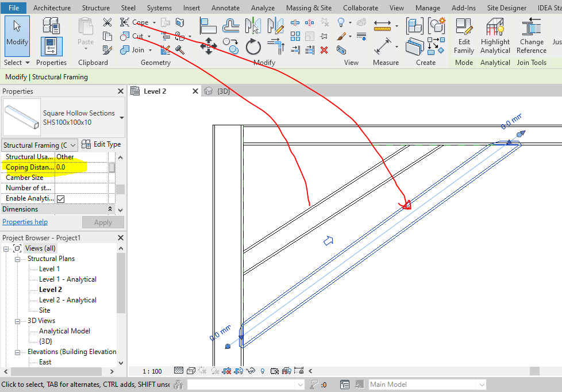Toggle shadows in the view control bar

pyautogui.click(x=214, y=371)
